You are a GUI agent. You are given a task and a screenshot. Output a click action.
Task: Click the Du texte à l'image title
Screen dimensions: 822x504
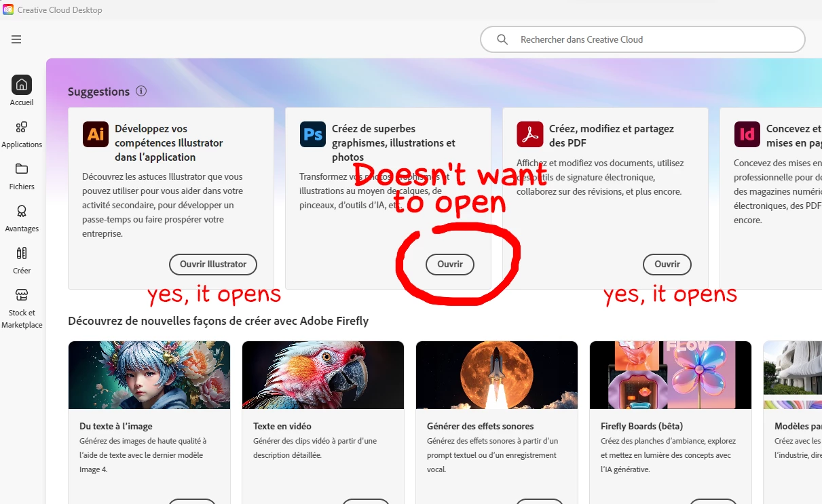(x=116, y=426)
